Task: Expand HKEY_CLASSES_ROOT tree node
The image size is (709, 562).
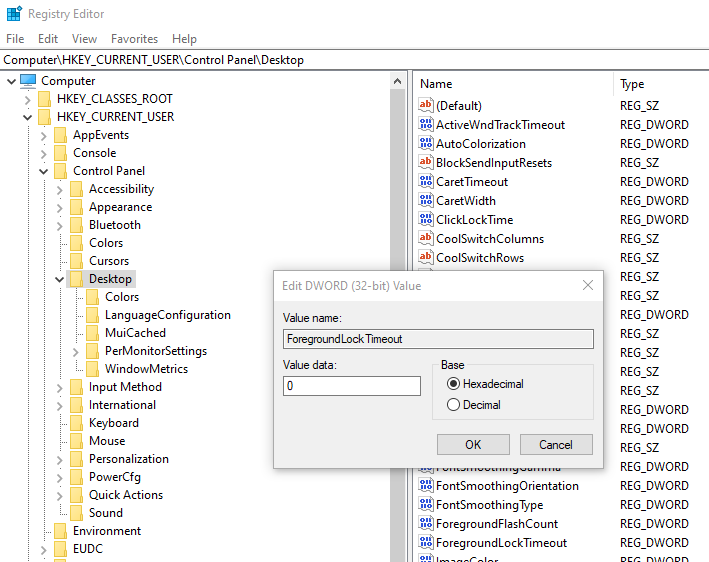Action: point(28,99)
